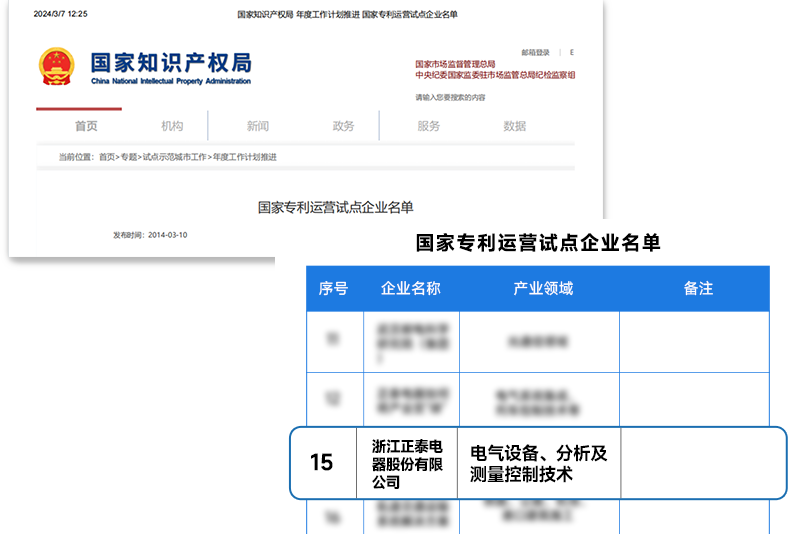Click the national emblem logo
The height and width of the screenshot is (534, 802).
tap(57, 66)
